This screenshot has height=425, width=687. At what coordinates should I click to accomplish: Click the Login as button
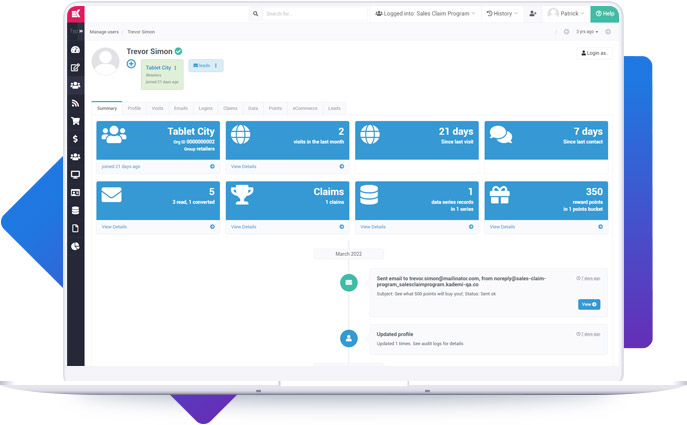(594, 53)
